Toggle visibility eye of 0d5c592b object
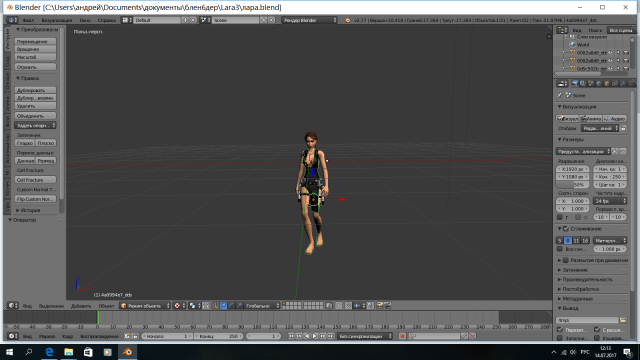640x360 pixels. (610, 69)
